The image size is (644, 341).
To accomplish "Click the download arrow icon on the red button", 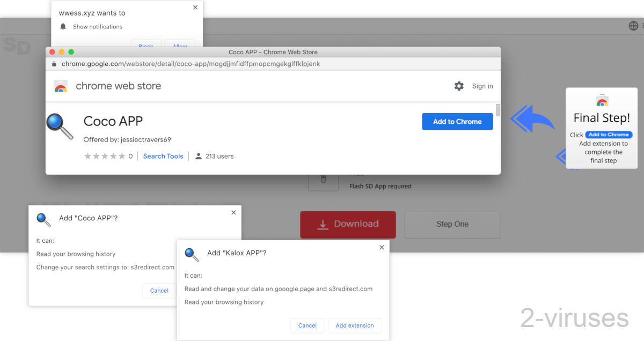I will click(323, 225).
